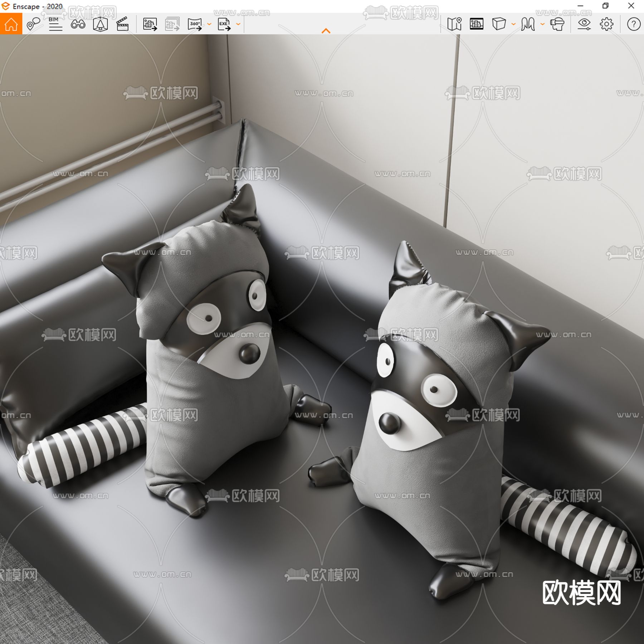Adjust visual settings via the eye slider icon

[x=584, y=24]
